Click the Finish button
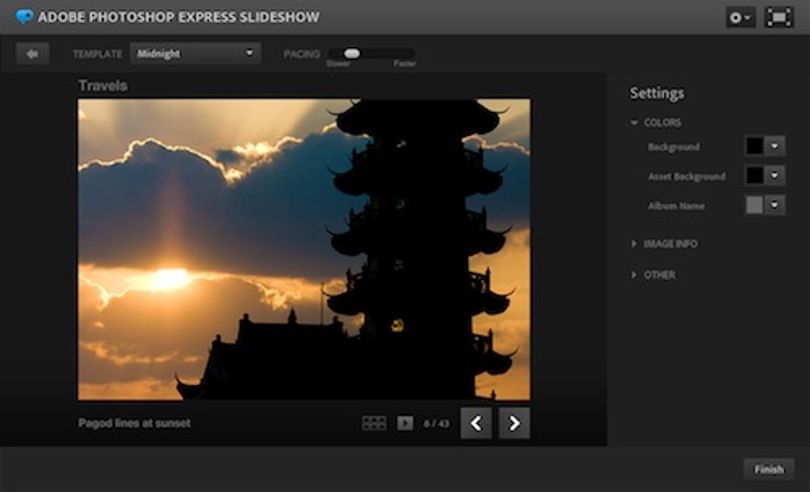This screenshot has width=810, height=492. tap(769, 469)
